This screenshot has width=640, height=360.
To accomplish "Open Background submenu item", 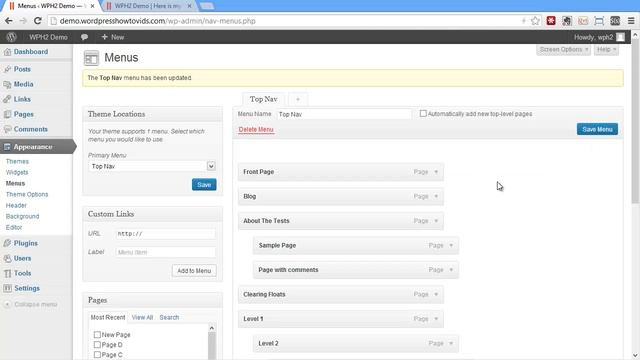I will (22, 216).
